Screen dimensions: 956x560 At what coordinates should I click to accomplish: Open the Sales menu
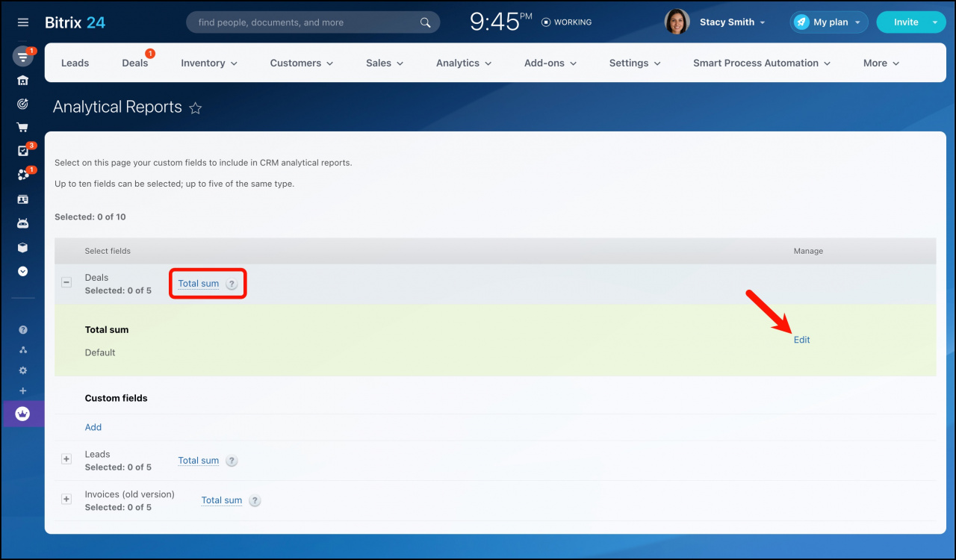coord(385,63)
